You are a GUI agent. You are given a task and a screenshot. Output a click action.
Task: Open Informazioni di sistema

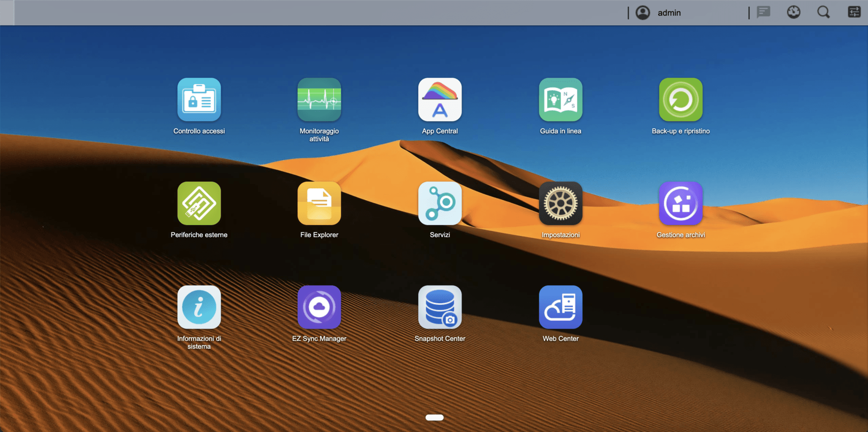point(199,307)
